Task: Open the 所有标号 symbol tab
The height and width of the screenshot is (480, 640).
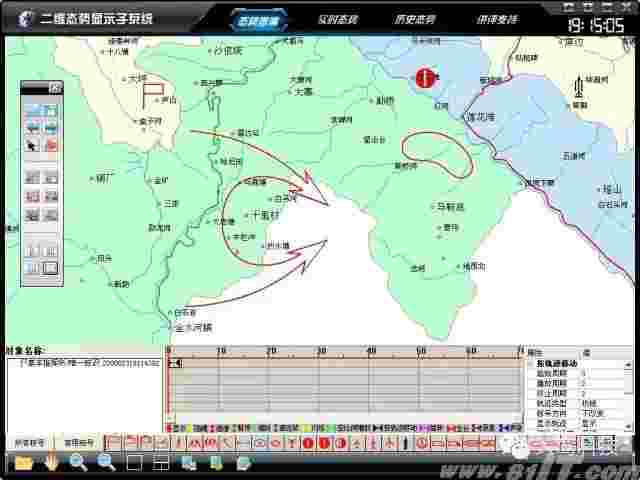Action: [28, 441]
